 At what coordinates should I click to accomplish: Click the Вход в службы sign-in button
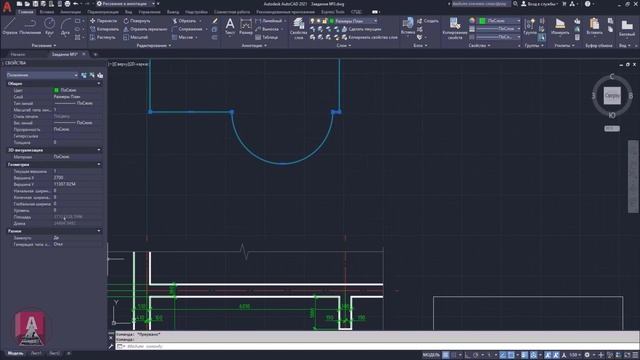539,4
